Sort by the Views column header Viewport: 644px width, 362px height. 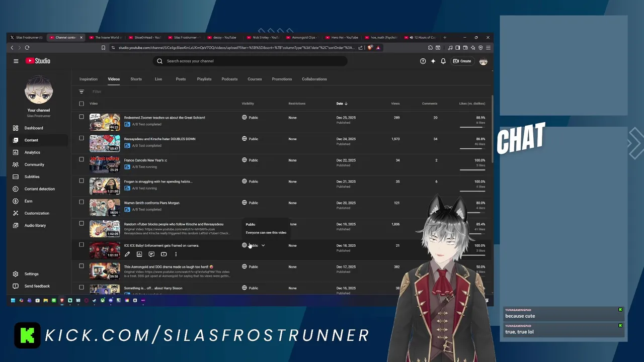click(395, 104)
